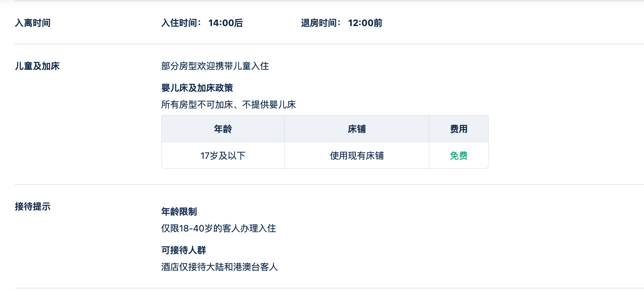This screenshot has width=644, height=290.
Task: Click the 所有房型不可加床 policy line
Action: (229, 105)
